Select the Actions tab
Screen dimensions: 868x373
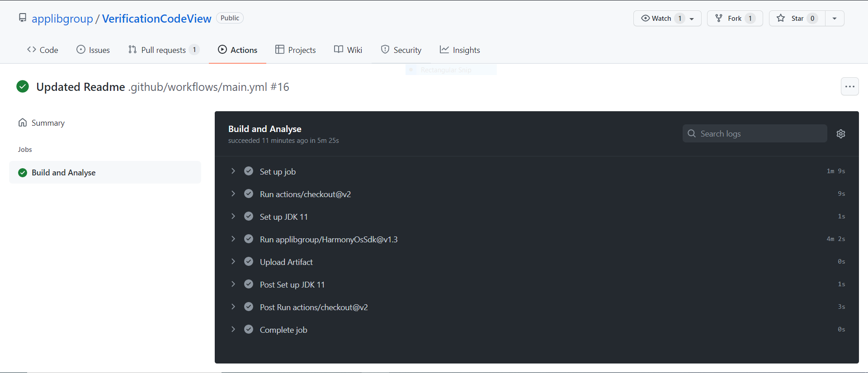(238, 50)
